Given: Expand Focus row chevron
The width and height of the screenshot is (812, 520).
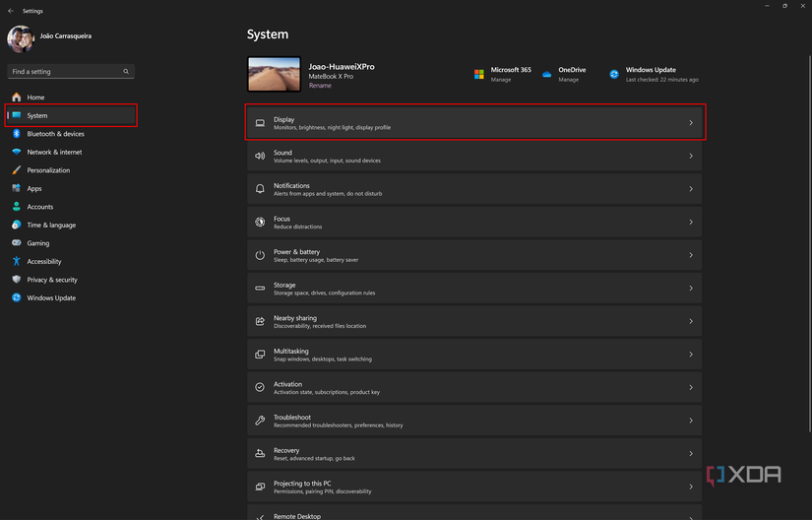Looking at the screenshot, I should coord(691,223).
